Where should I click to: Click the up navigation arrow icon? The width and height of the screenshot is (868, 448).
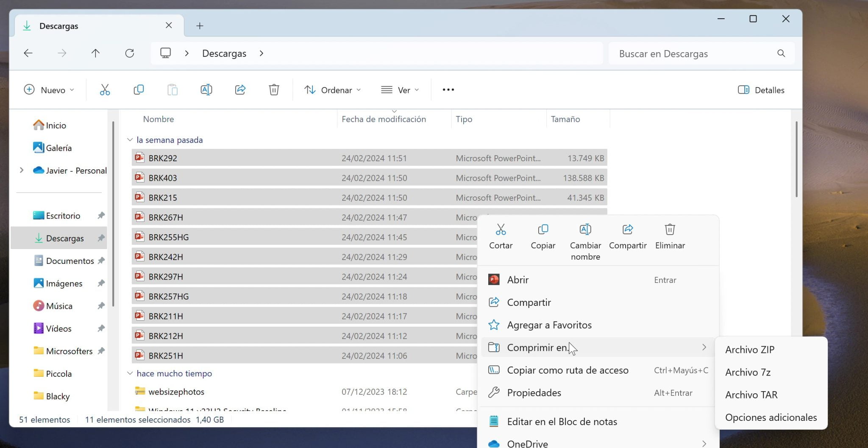coord(96,53)
